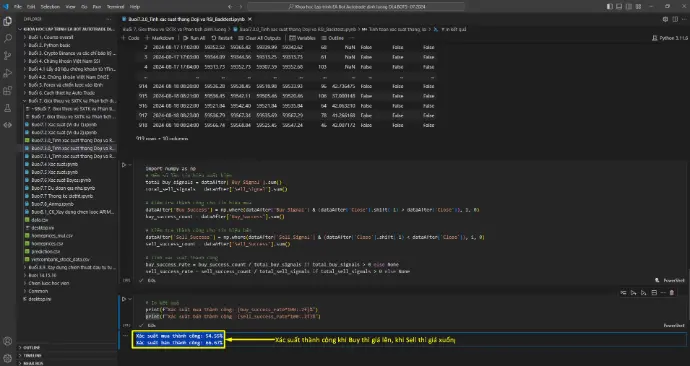
Task: Click Execute Above Cells in cell toolbar
Action: (633, 293)
